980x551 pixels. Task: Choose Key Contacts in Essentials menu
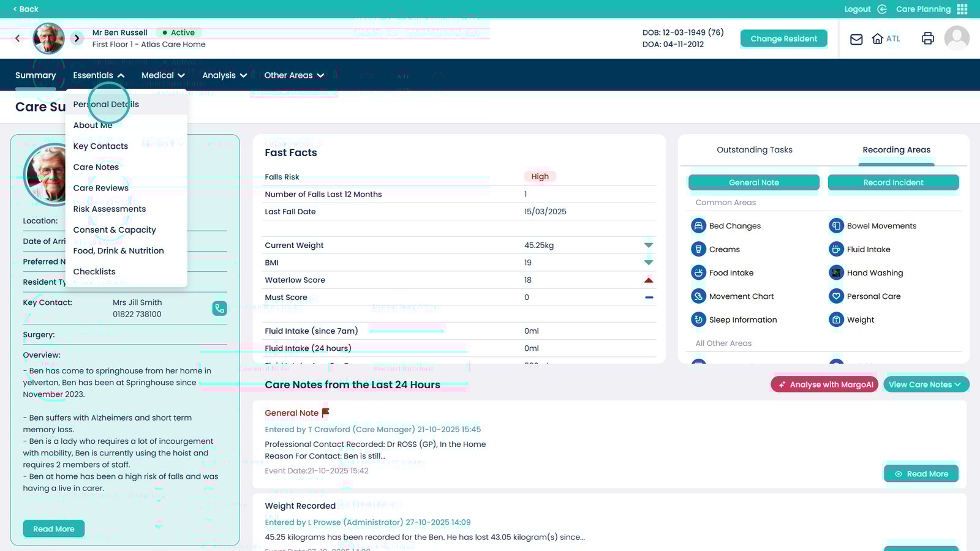tap(100, 146)
